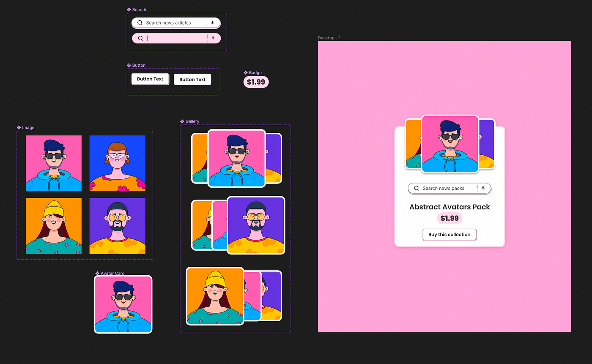Click into the Search news articles field
The width and height of the screenshot is (592, 364).
tap(176, 23)
